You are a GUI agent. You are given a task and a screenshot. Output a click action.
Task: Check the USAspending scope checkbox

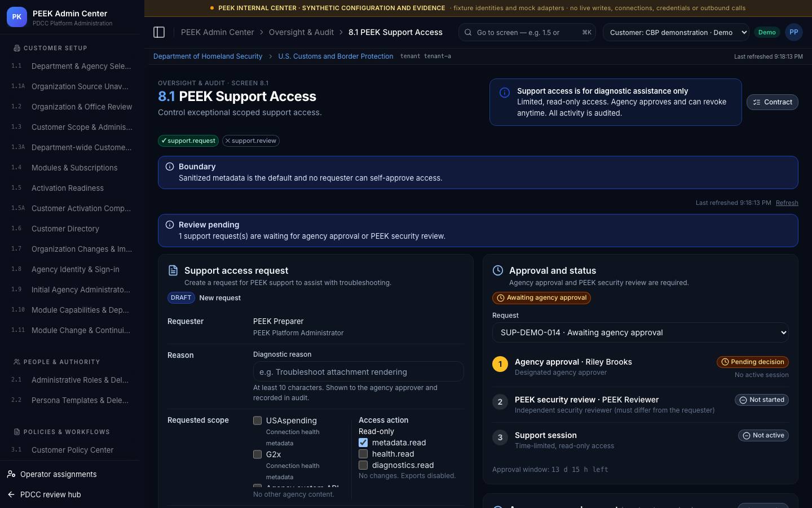click(x=258, y=421)
